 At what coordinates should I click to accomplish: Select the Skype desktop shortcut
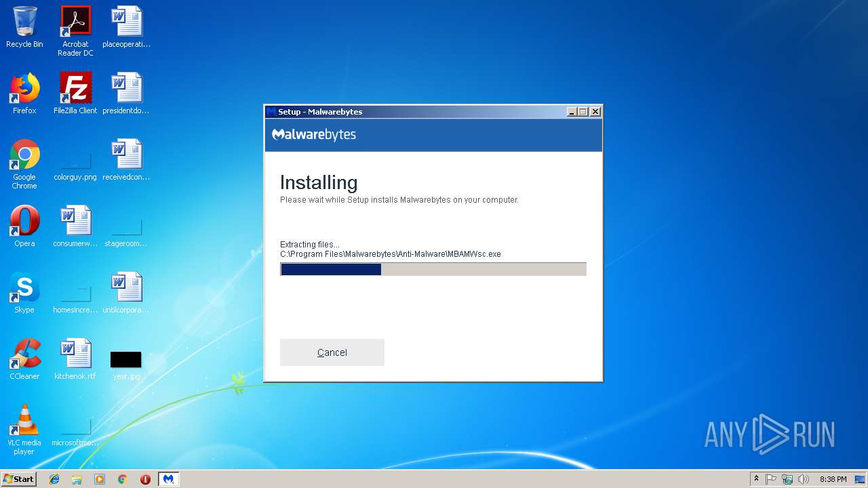pyautogui.click(x=24, y=293)
